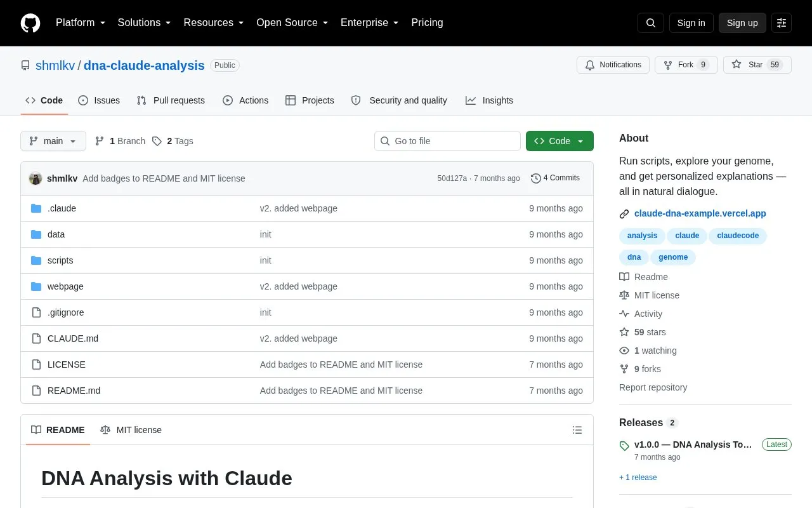
Task: View the 4 Commits history
Action: [555, 178]
